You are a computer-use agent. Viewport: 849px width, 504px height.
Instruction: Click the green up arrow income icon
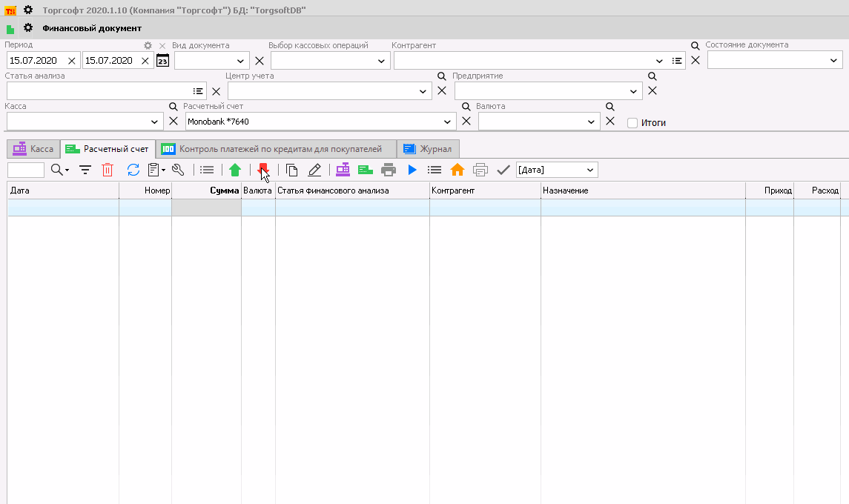click(235, 170)
